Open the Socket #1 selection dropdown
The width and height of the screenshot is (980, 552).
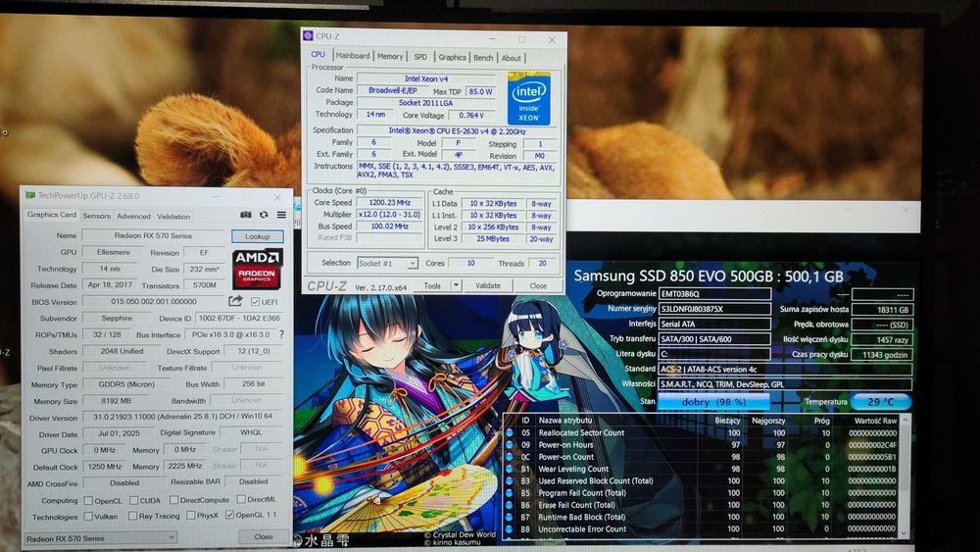pos(387,263)
